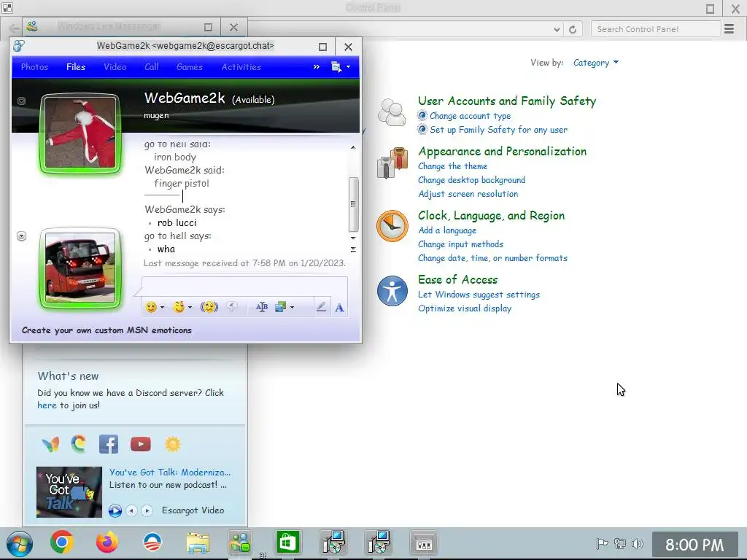The image size is (747, 560).
Task: Click the multicolor C icon under What's new
Action: (79, 444)
